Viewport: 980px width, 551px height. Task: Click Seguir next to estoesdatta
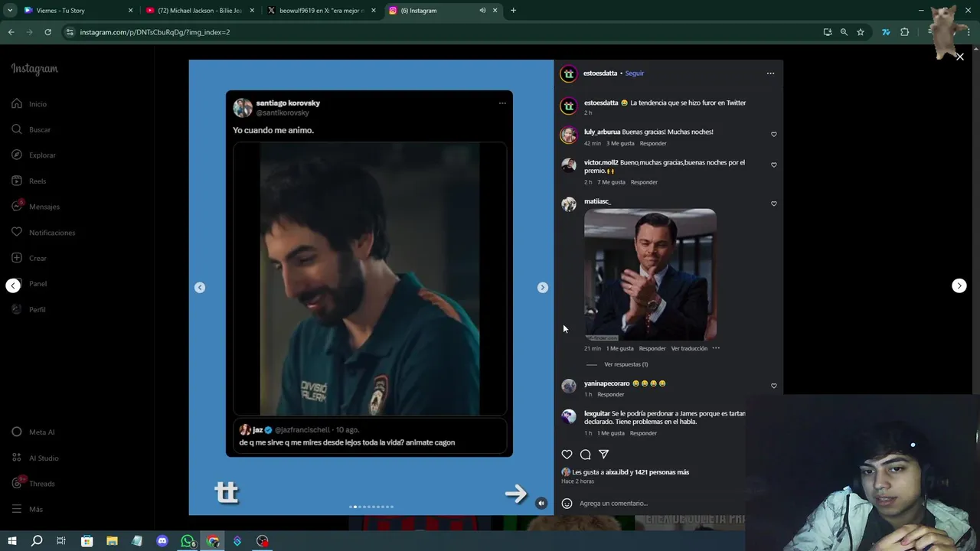pos(635,73)
